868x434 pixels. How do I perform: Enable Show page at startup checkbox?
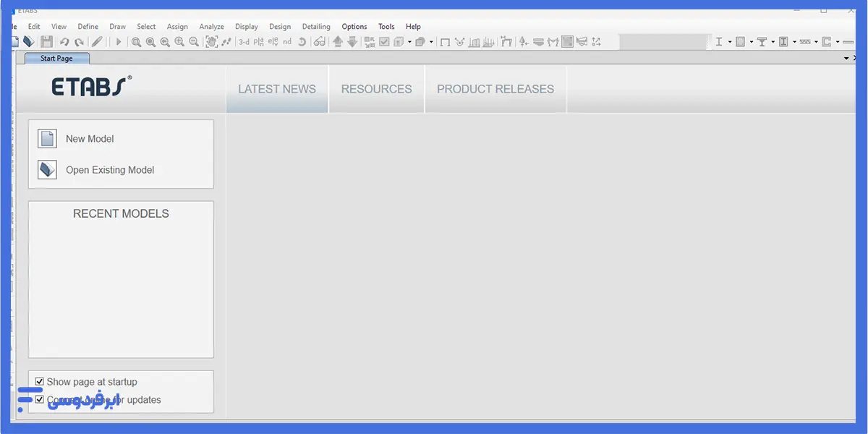click(40, 381)
